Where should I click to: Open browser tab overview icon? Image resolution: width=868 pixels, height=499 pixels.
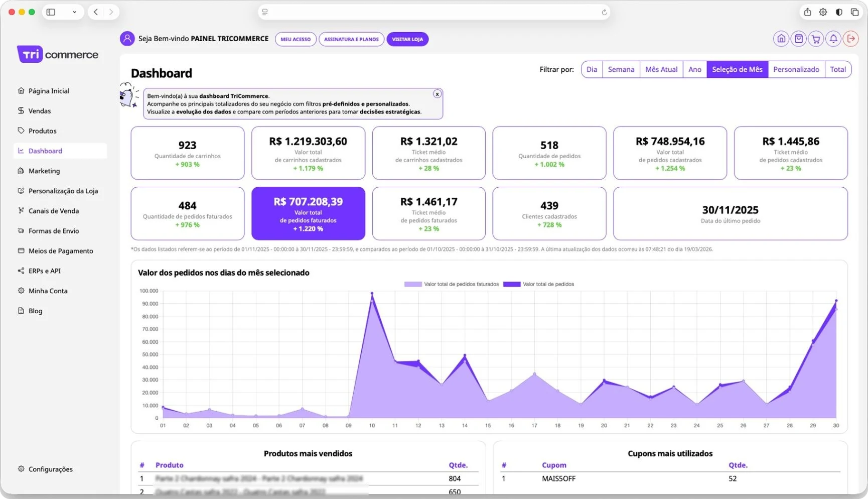pos(854,12)
